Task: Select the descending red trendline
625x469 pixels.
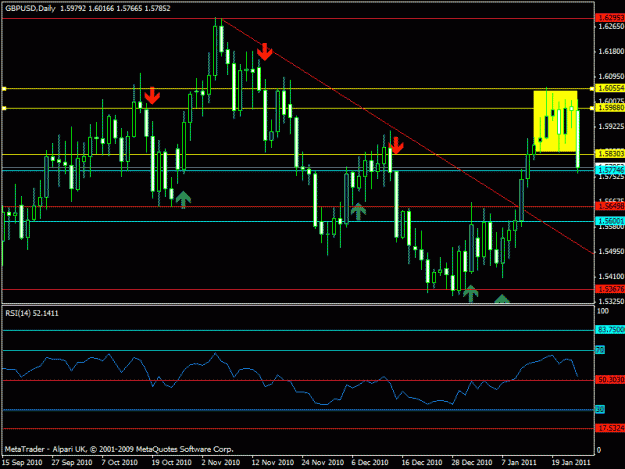Action: [x=407, y=135]
